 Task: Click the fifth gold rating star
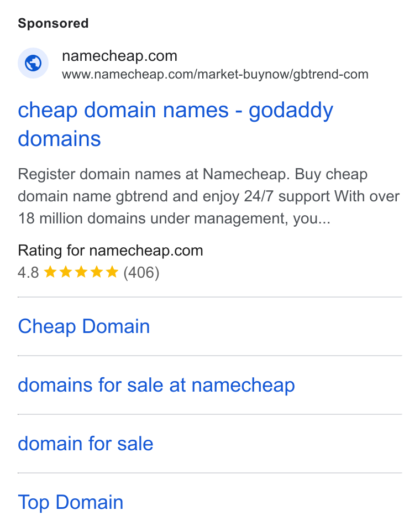(112, 272)
